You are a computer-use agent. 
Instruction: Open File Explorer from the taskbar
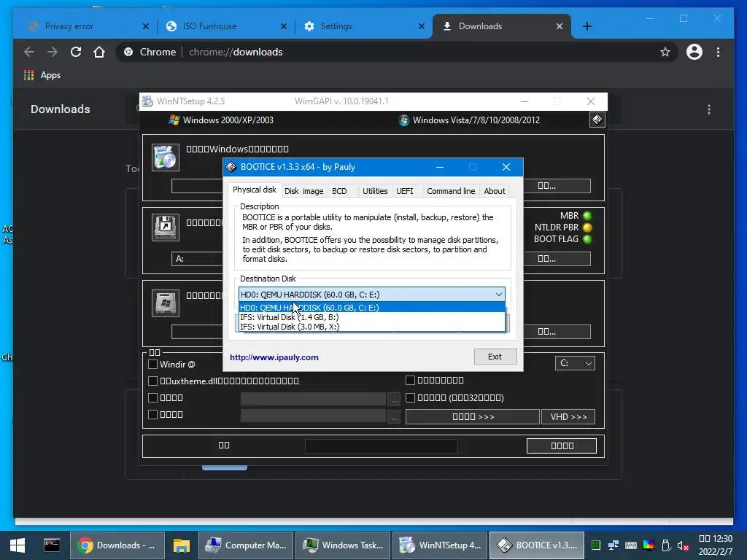(181, 545)
